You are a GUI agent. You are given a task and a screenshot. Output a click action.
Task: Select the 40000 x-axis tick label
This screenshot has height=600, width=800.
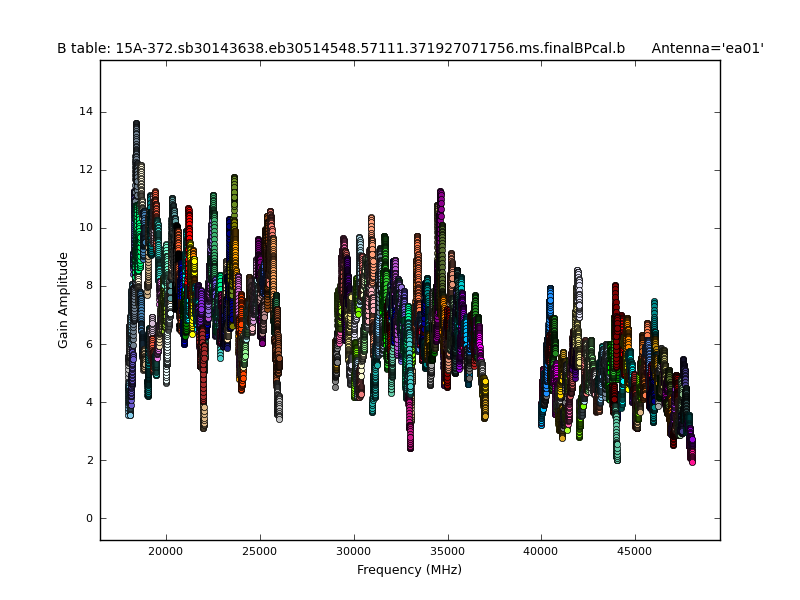541,550
